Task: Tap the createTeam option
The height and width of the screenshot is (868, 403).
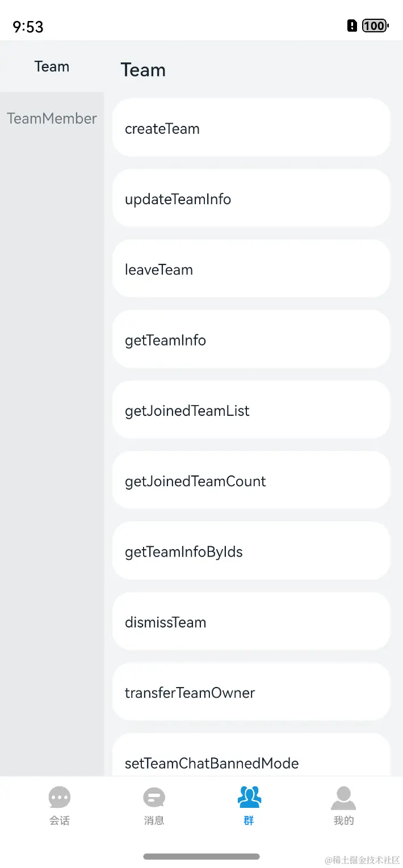Action: tap(251, 128)
